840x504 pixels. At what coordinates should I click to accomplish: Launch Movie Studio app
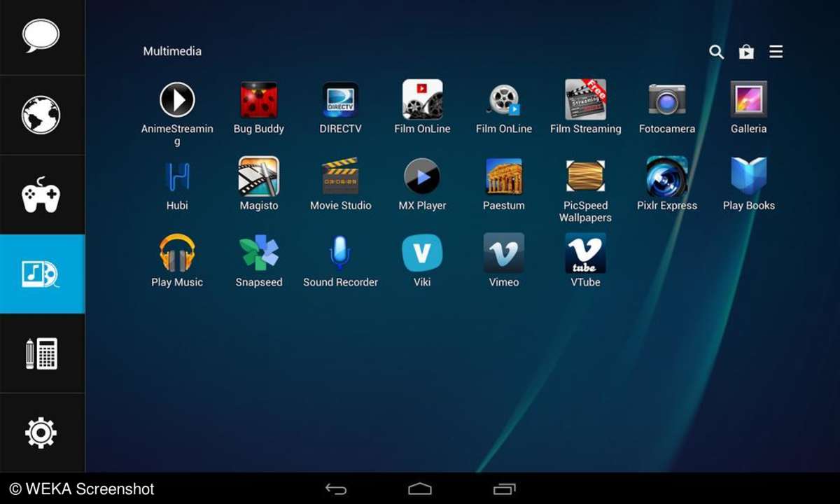(341, 176)
